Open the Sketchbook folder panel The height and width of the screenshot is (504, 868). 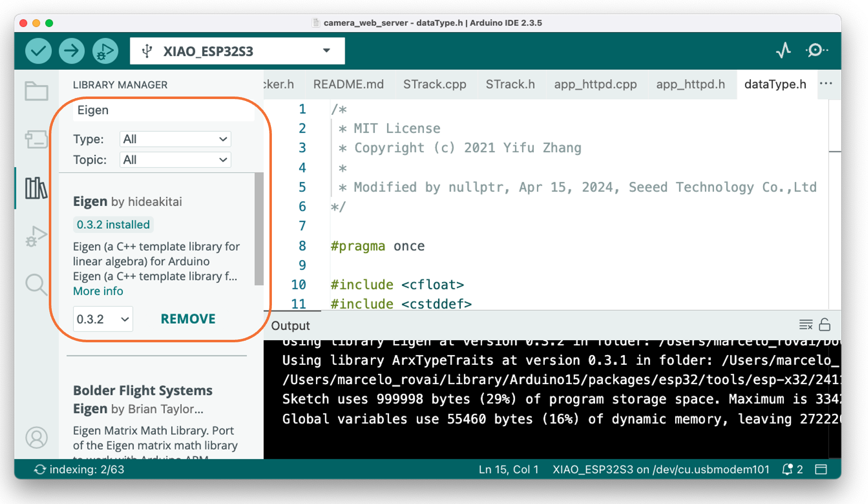pos(36,92)
